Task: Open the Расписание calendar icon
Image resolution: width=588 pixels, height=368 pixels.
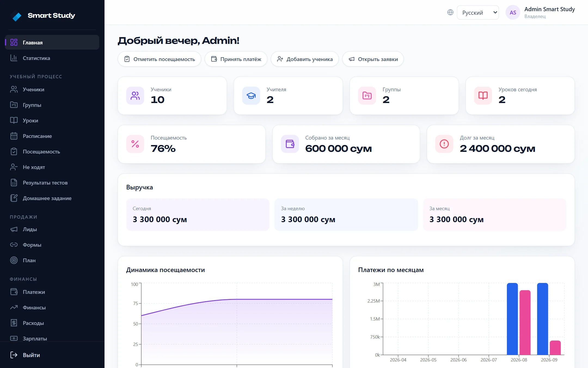Action: coord(14,136)
